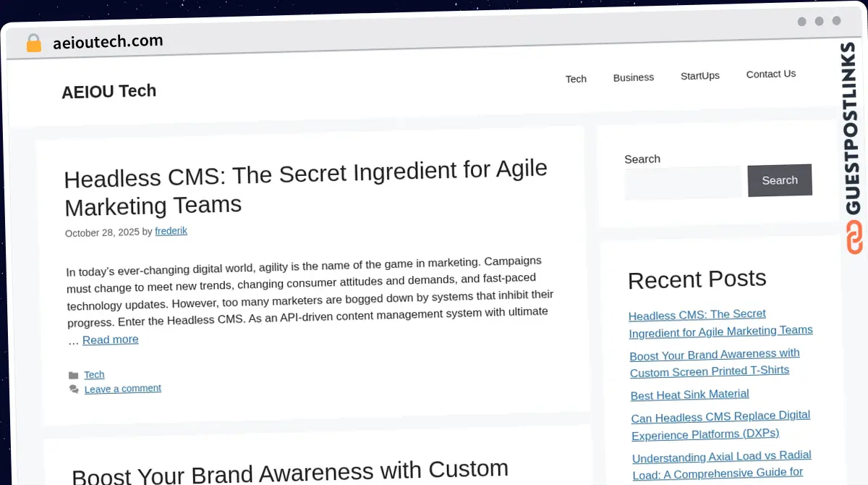The image size is (868, 485).
Task: Click the comment bubble icon
Action: pos(74,389)
